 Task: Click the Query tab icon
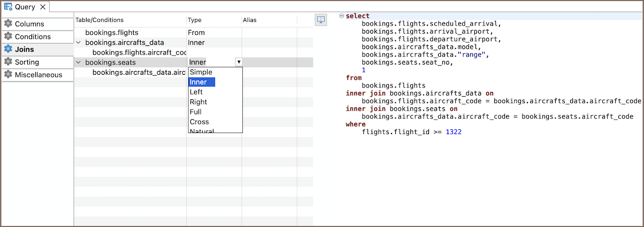[x=8, y=7]
